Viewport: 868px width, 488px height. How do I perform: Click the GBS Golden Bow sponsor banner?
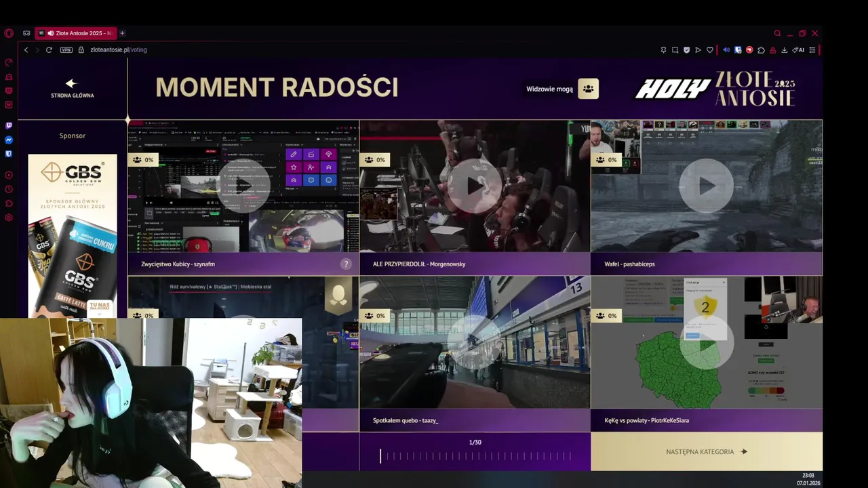coord(73,236)
